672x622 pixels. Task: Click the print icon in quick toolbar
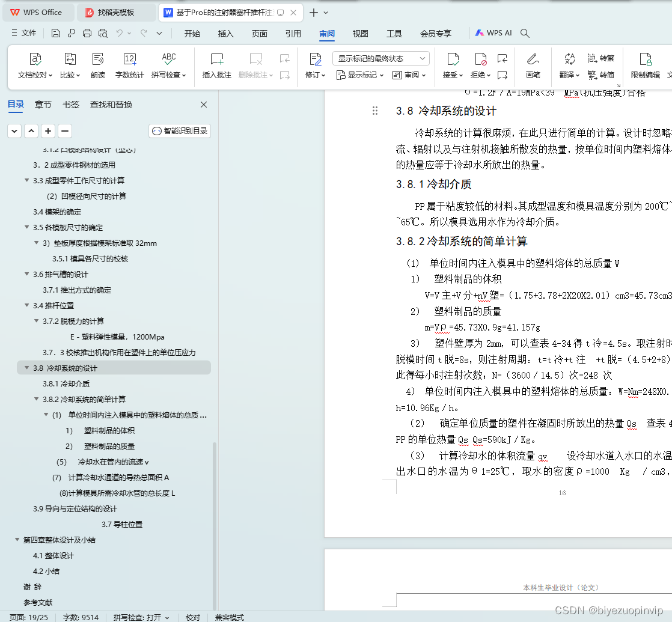pos(87,33)
